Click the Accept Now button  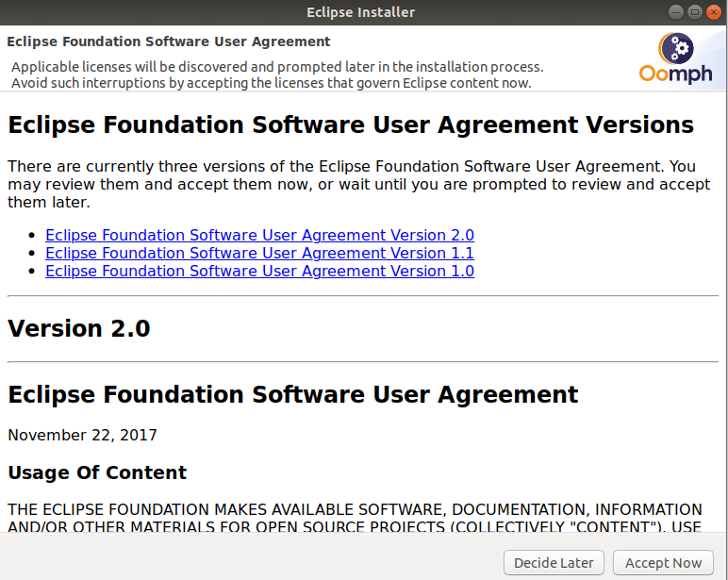pos(663,563)
